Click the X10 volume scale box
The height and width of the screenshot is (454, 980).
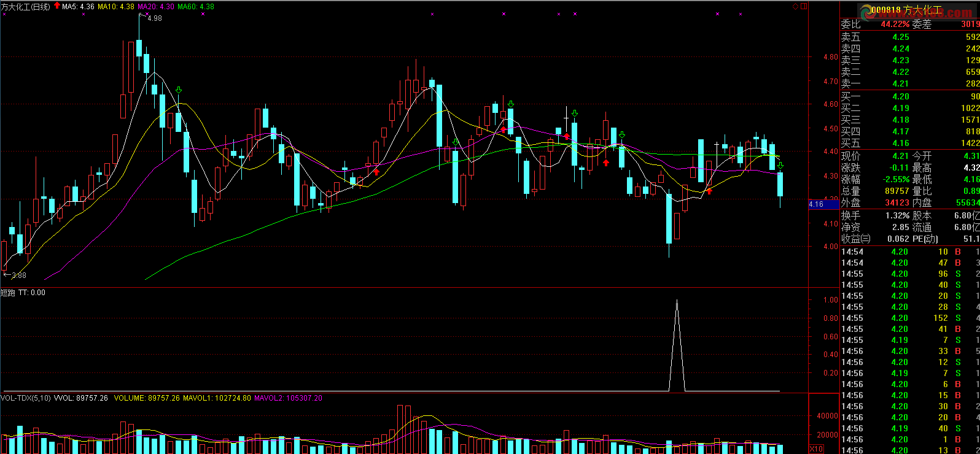(816, 449)
